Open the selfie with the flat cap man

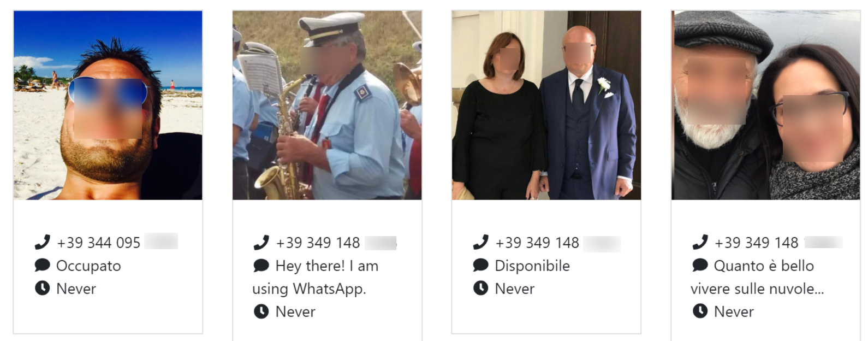[x=766, y=105]
